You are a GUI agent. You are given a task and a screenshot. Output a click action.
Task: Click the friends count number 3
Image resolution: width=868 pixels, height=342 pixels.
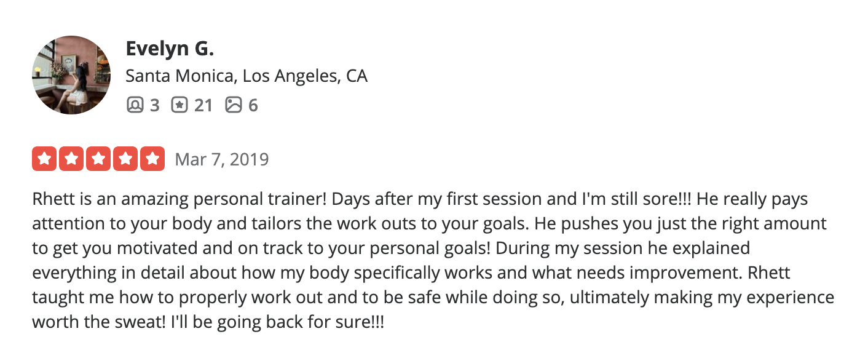click(x=154, y=106)
